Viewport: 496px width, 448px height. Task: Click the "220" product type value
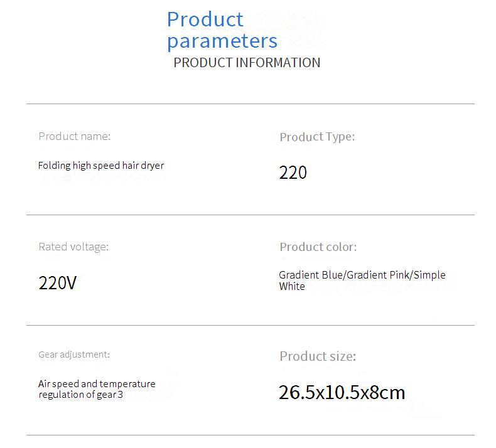pyautogui.click(x=293, y=173)
